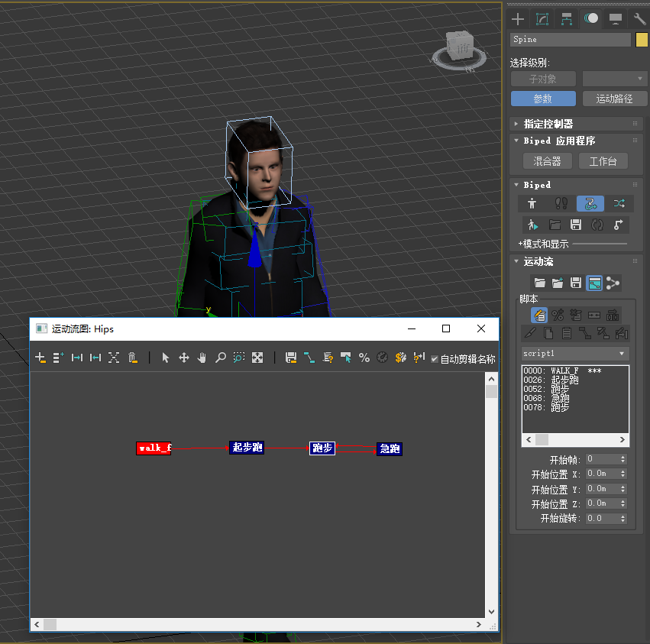Screen dimensions: 650x644
Task: Collapse the Biped 应用程序 rollout
Action: point(577,141)
